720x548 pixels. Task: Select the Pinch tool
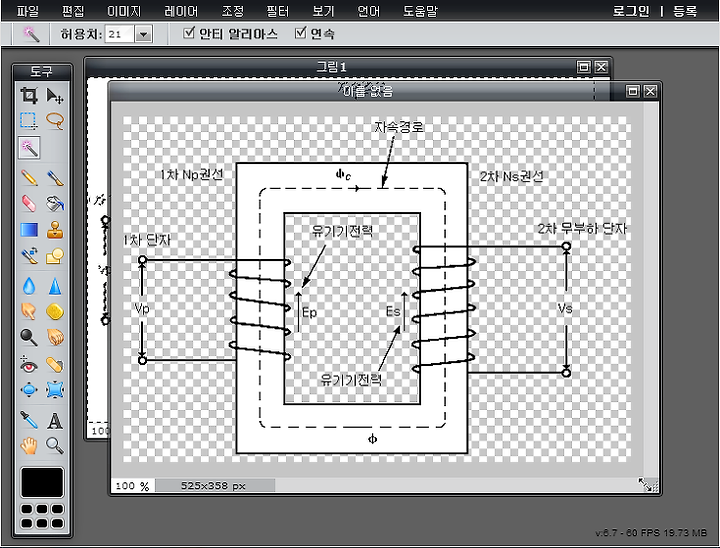coord(55,390)
